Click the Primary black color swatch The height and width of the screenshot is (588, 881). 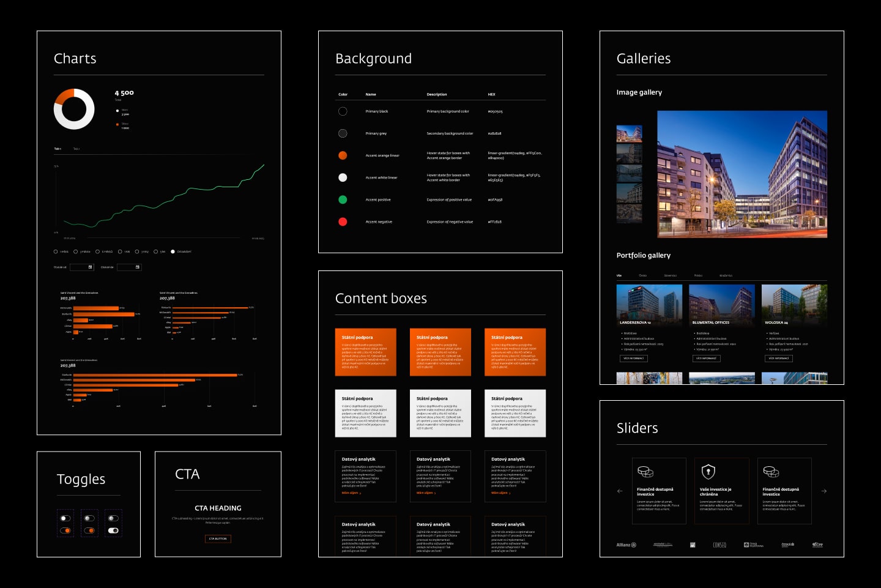tap(343, 111)
